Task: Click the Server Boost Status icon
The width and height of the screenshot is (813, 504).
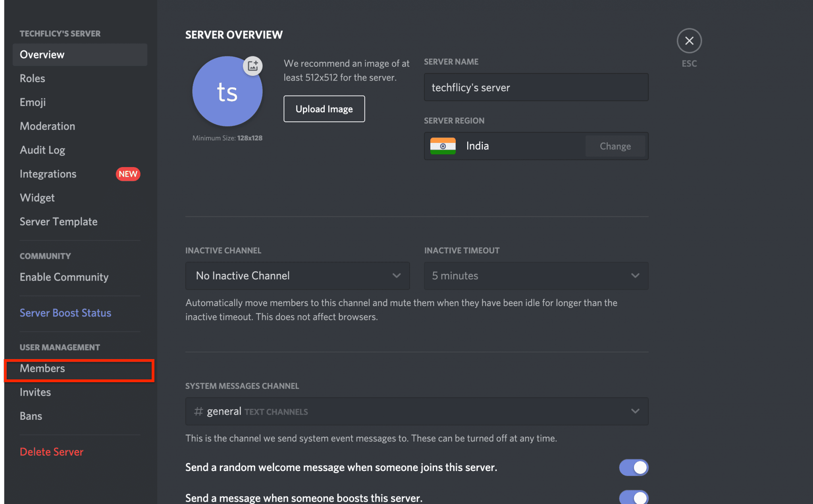Action: [66, 312]
